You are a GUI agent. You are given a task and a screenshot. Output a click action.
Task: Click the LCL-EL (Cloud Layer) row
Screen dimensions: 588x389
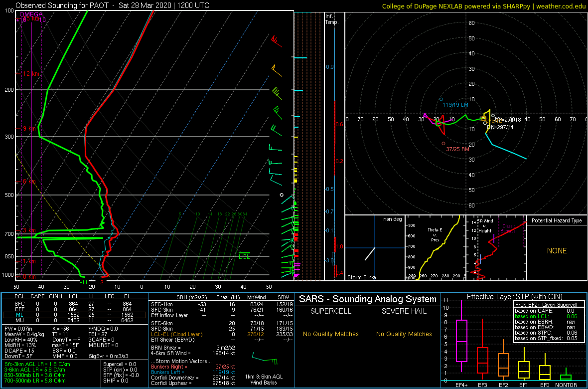pyautogui.click(x=221, y=335)
